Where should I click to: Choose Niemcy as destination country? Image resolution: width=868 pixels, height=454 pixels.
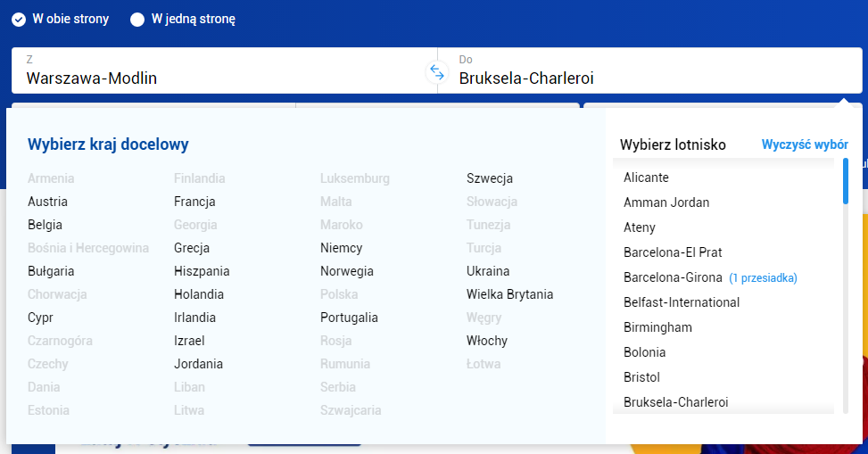[x=341, y=248]
